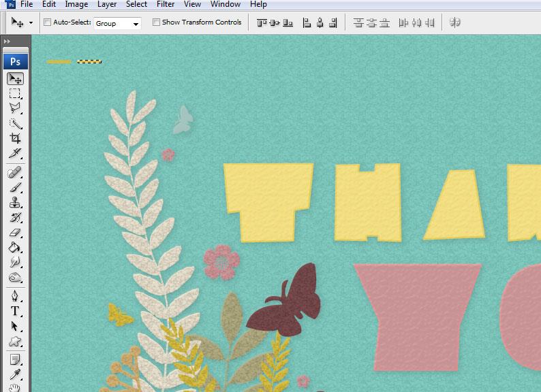Click the Auto-Align Layers icon

pos(455,22)
